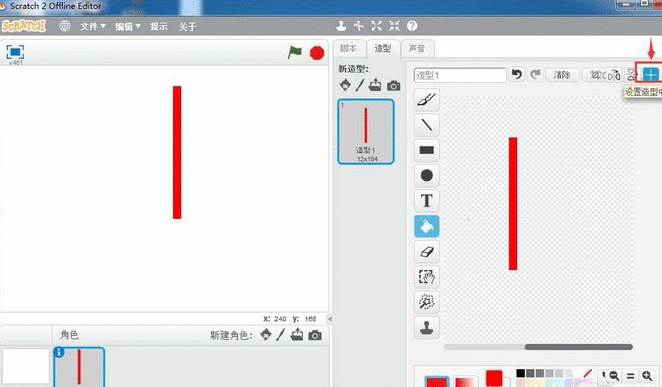Flip the costume left-right
The height and width of the screenshot is (387, 662).
pyautogui.click(x=614, y=76)
